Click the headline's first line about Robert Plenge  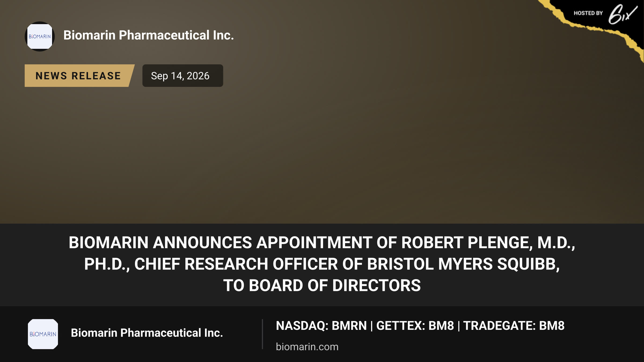point(322,242)
